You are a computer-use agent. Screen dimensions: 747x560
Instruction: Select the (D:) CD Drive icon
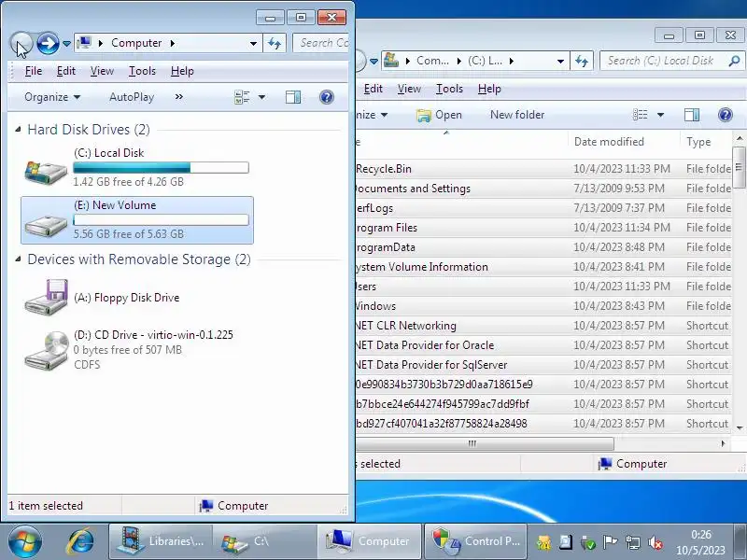point(47,351)
